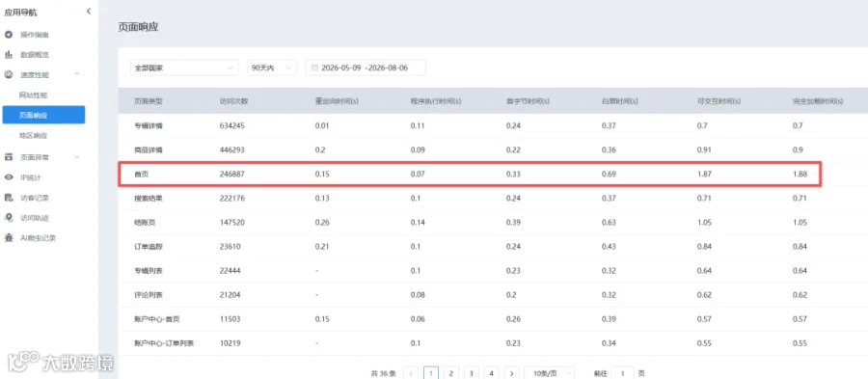Open 访问轨迹 in the sidebar
The height and width of the screenshot is (379, 868).
coord(35,218)
